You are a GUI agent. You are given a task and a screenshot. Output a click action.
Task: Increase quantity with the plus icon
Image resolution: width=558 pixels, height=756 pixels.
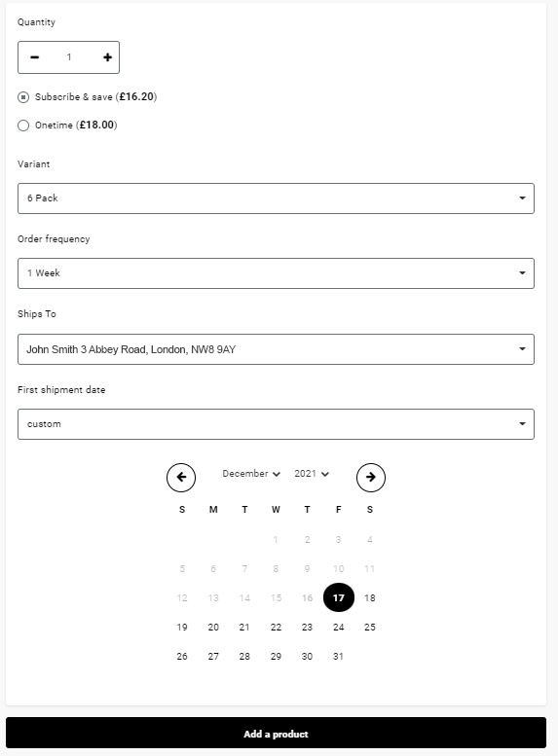pyautogui.click(x=107, y=57)
